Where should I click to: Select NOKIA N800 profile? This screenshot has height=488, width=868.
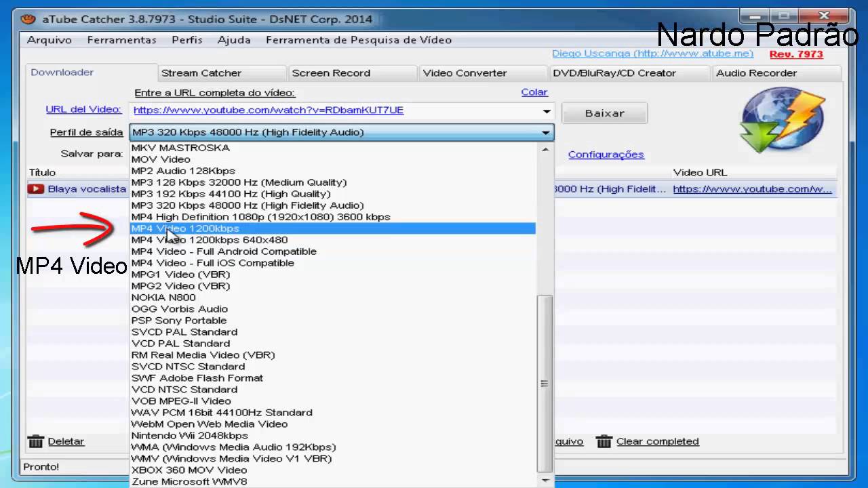coord(333,298)
